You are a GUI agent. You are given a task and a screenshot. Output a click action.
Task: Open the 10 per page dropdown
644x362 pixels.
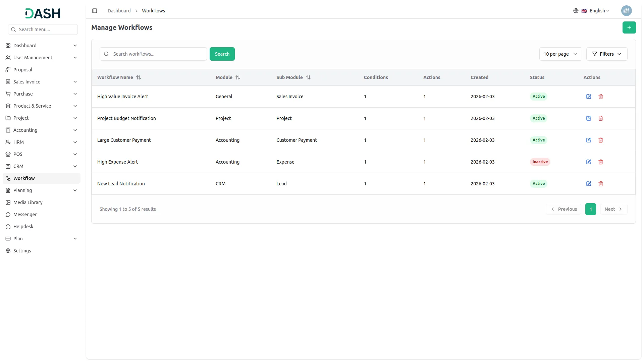point(560,54)
